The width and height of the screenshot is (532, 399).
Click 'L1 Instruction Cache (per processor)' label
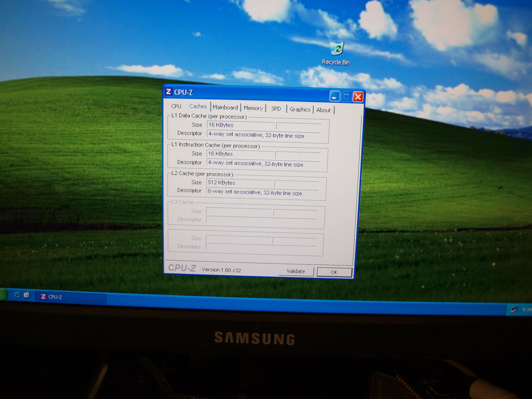[216, 145]
